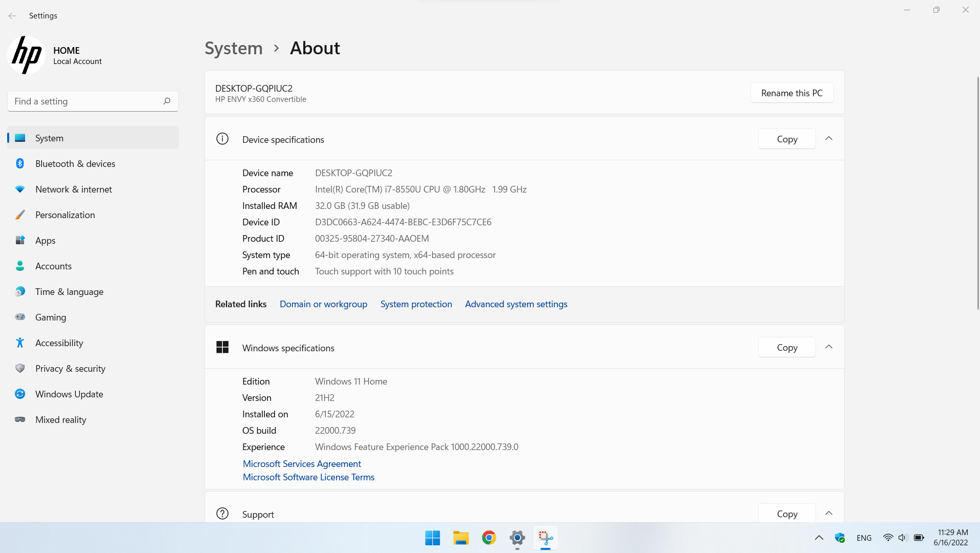
Task: Click the OS build value 22000.739
Action: tap(335, 430)
